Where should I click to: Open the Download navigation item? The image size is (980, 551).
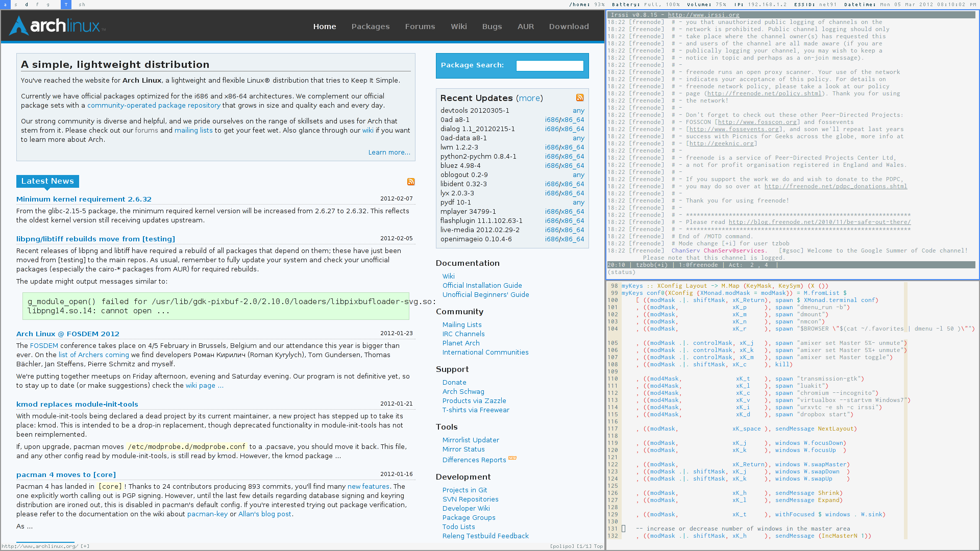[569, 27]
